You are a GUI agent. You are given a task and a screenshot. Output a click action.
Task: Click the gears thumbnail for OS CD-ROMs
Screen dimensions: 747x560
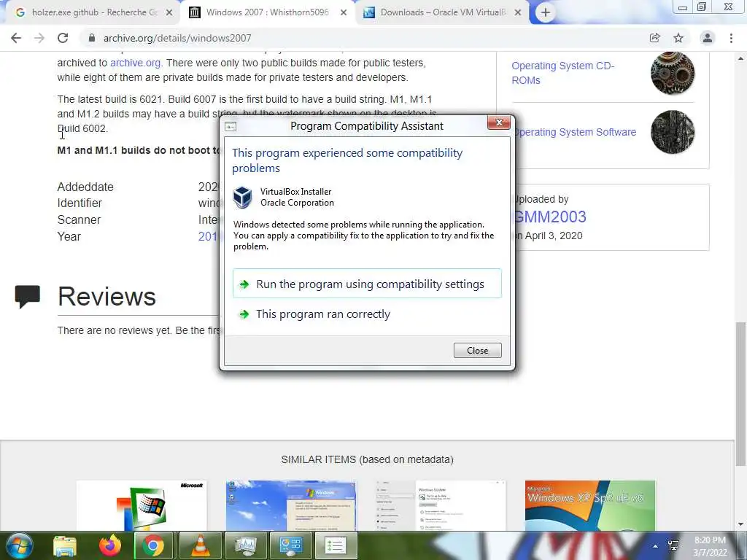tap(672, 73)
